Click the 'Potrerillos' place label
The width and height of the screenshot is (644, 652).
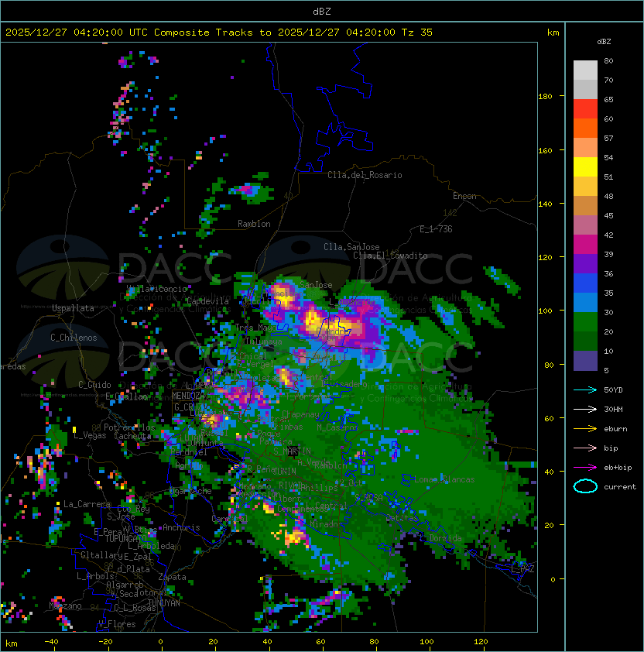129,427
